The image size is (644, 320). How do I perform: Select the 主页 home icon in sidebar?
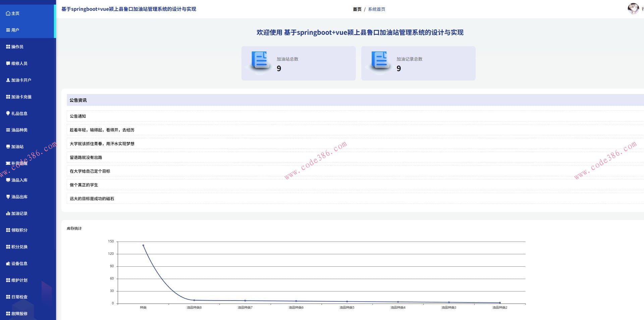8,13
